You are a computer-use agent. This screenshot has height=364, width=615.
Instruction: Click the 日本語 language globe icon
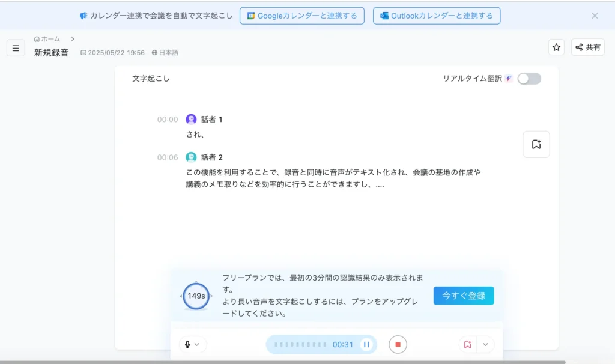click(x=154, y=53)
